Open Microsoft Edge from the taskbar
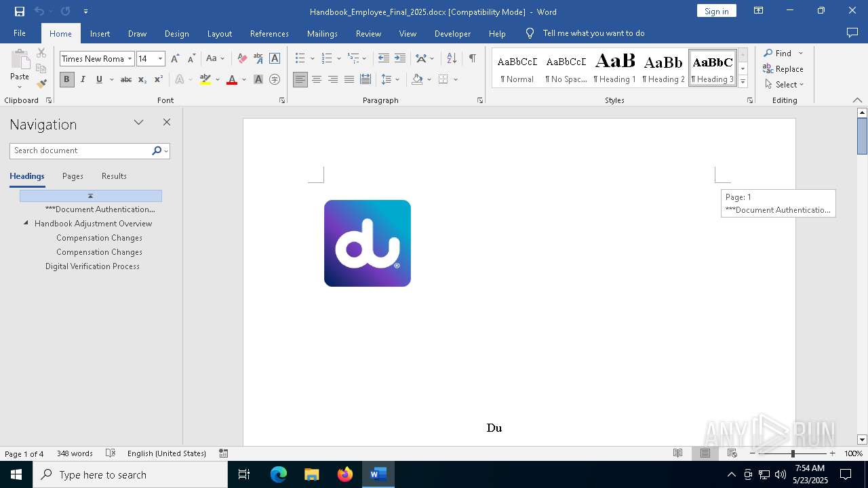 279,474
